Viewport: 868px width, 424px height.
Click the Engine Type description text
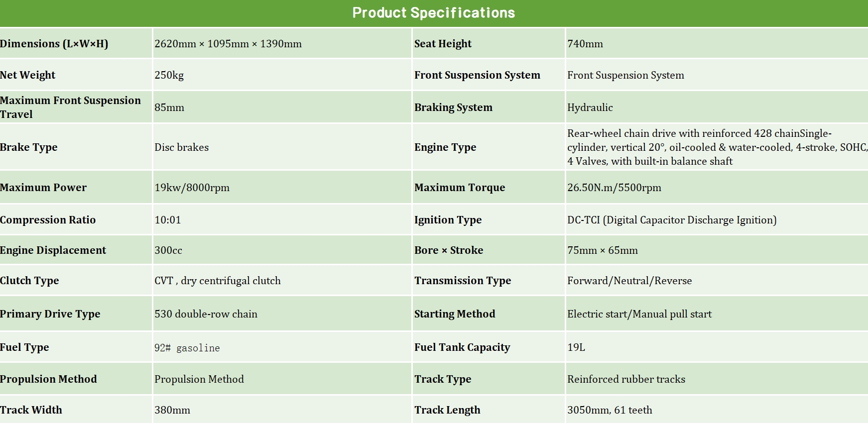tap(716, 147)
